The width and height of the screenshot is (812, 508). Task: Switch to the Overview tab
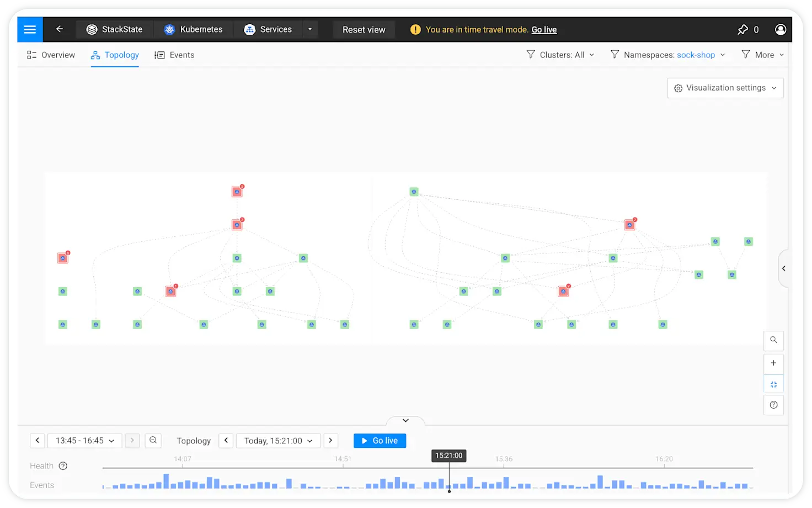click(51, 55)
